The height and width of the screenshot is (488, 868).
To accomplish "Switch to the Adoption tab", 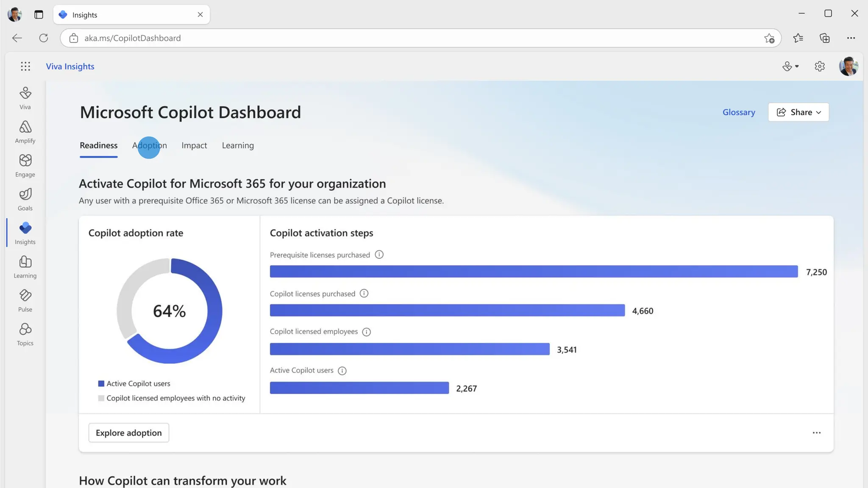I will pos(150,145).
